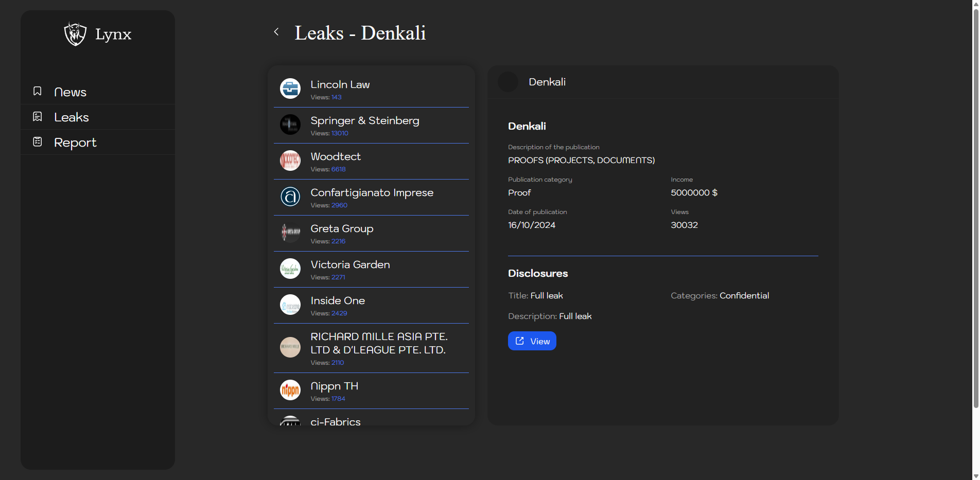Screen dimensions: 980x480
Task: Click the Woodtect red logo
Action: [290, 161]
